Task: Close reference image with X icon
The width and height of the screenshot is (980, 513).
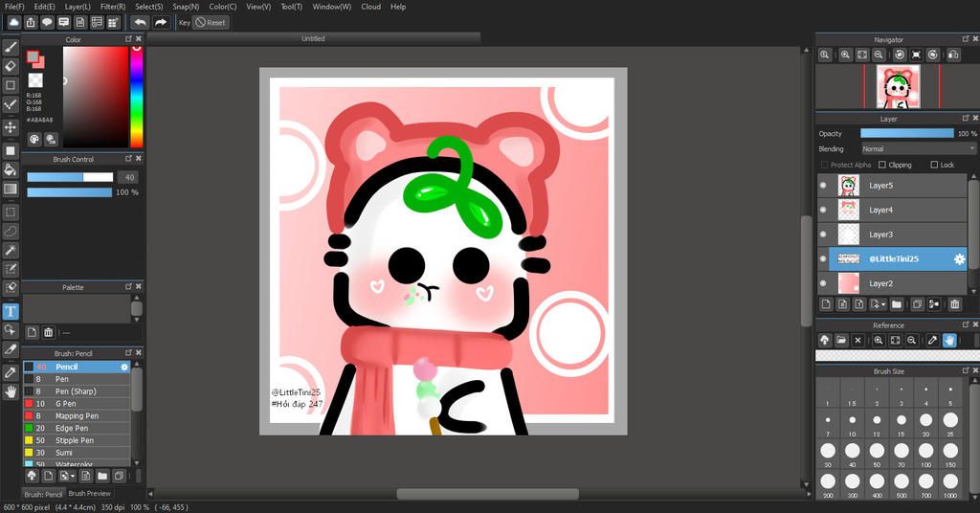Action: tap(857, 340)
